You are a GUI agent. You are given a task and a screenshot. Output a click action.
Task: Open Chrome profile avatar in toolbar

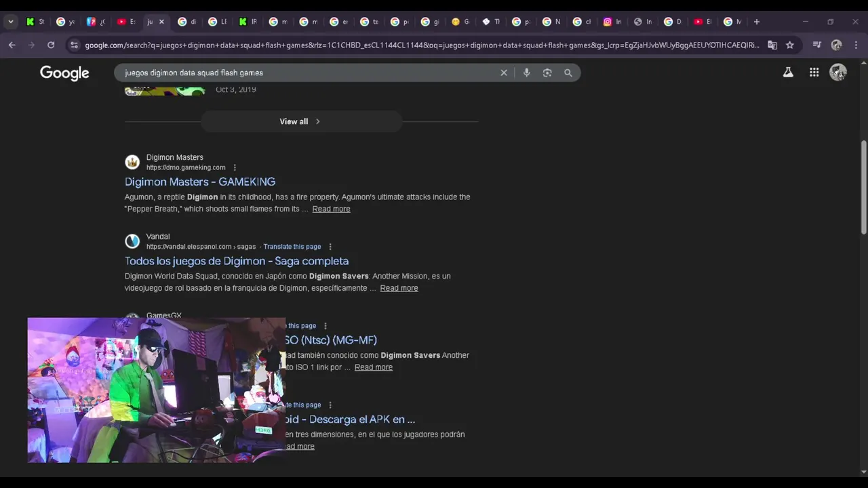pyautogui.click(x=836, y=45)
